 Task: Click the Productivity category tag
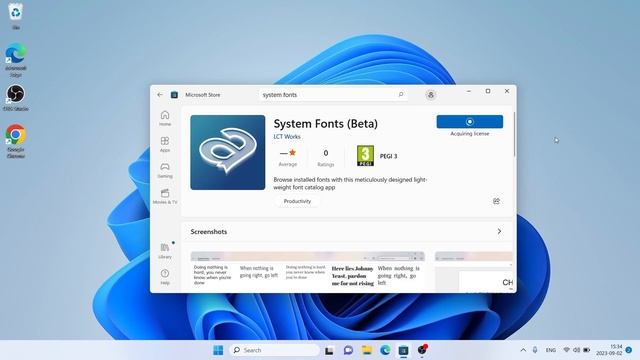297,201
